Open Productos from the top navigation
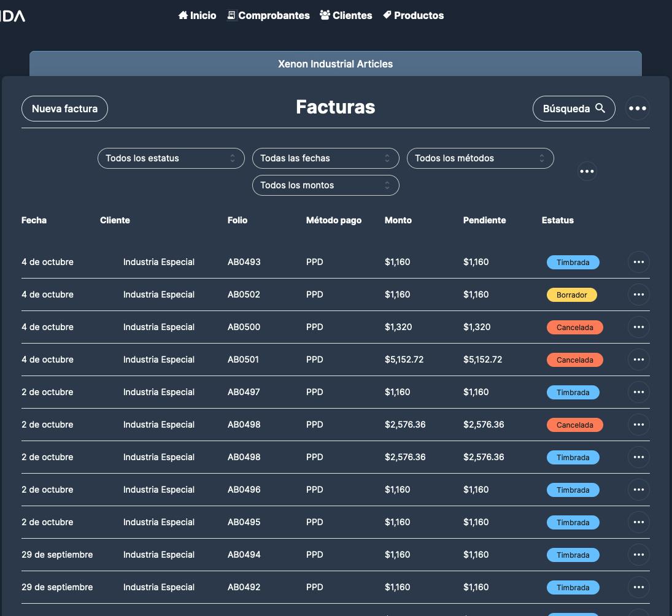 pos(413,15)
